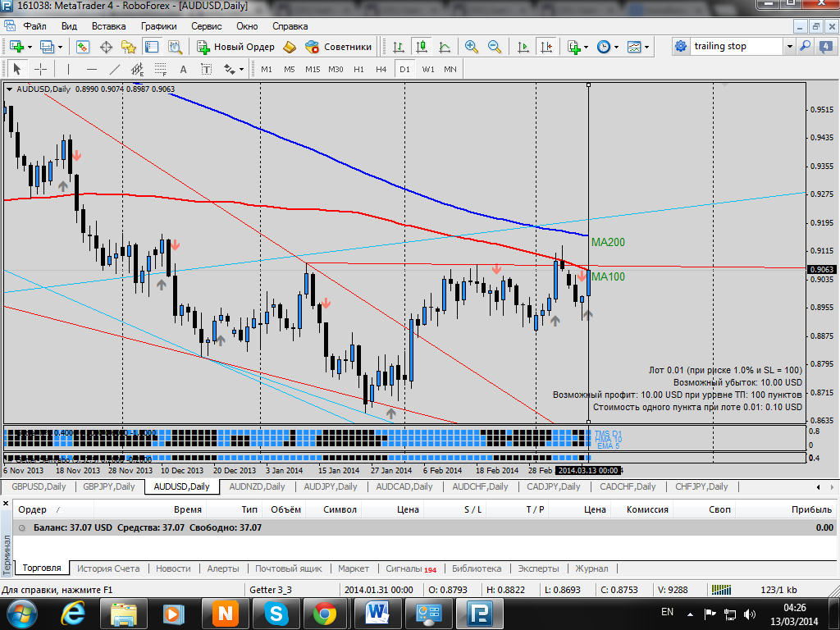
Task: Open the Сервис menu
Action: click(x=206, y=26)
